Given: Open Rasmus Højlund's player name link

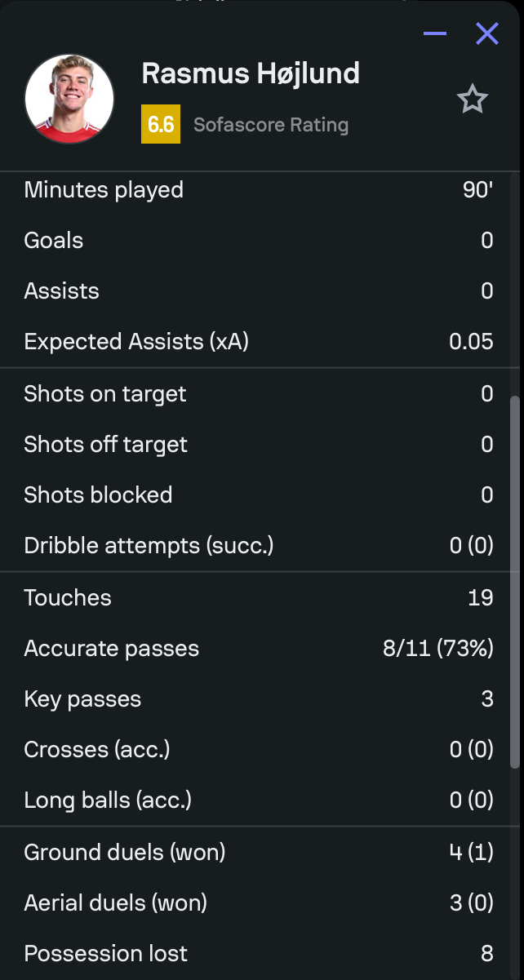Looking at the screenshot, I should coord(251,73).
